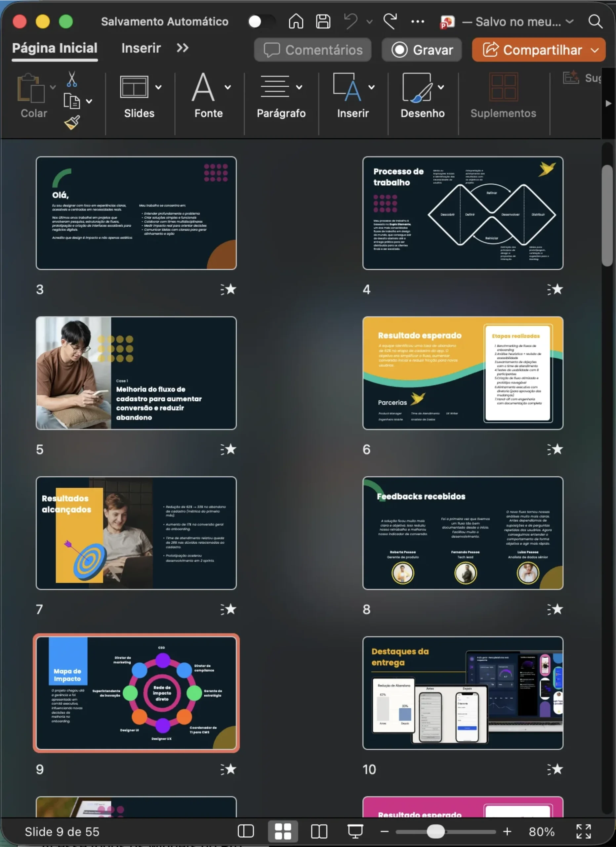The width and height of the screenshot is (616, 847).
Task: Open the Desenho drawing icon
Action: pos(418,87)
